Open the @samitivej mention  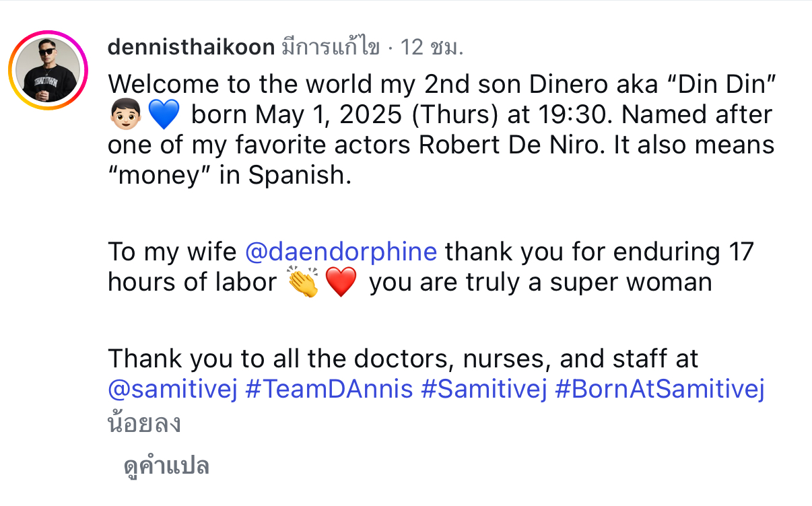[172, 390]
